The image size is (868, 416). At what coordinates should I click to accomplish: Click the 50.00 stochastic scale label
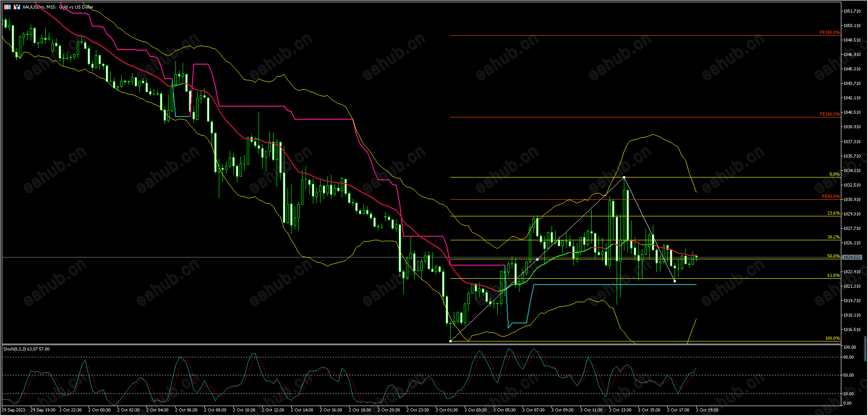[x=849, y=375]
